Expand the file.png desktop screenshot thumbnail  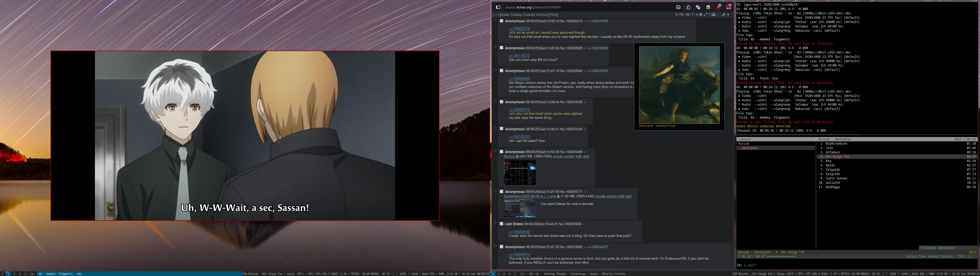coord(520,173)
